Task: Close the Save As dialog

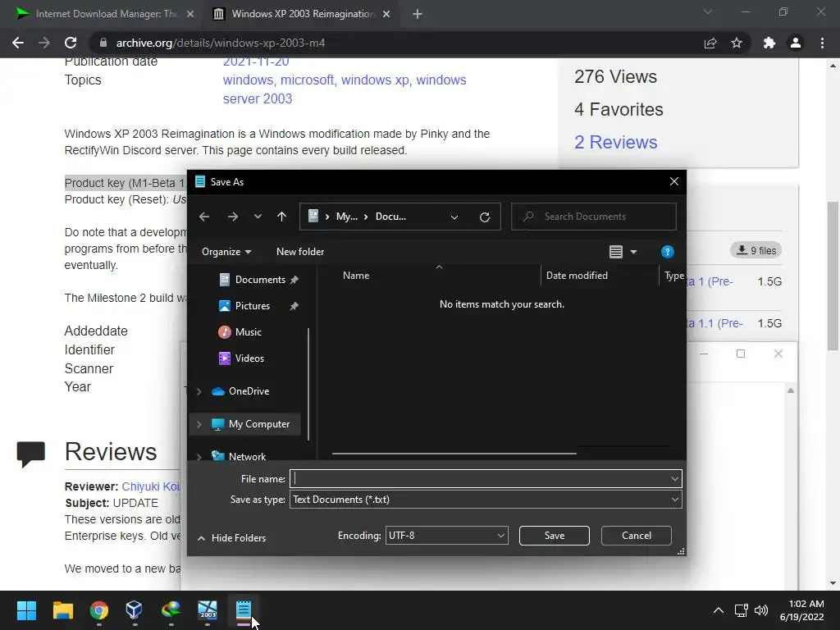Action: point(674,181)
